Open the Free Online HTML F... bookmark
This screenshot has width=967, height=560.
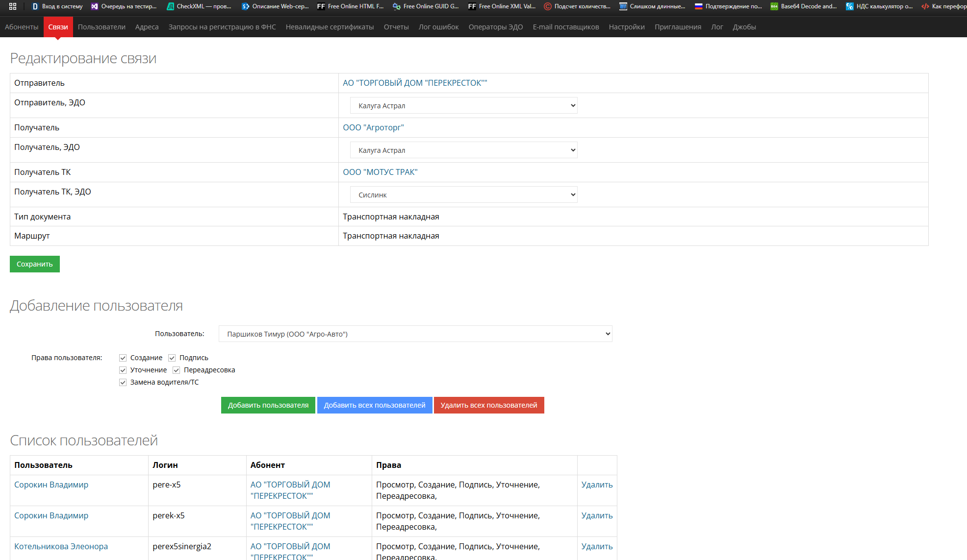[x=351, y=6]
